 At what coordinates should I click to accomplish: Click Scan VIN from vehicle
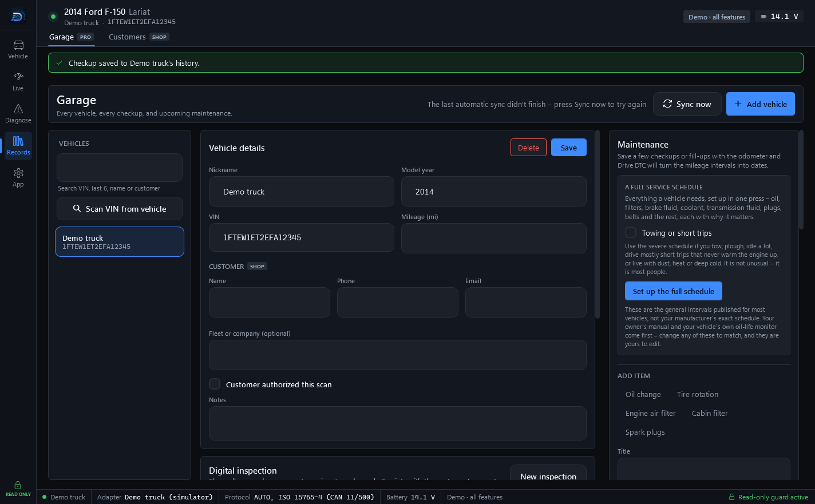pos(120,209)
